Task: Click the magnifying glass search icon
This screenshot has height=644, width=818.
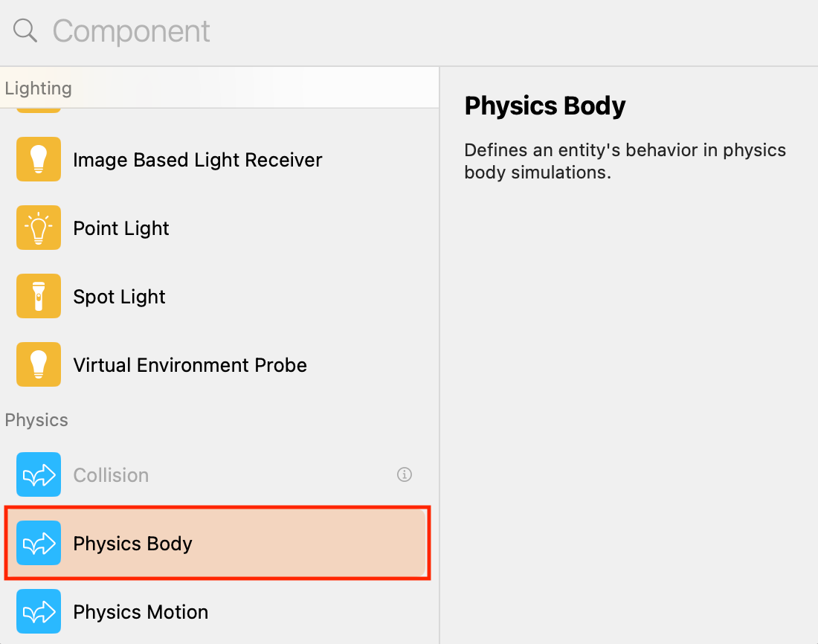Action: coord(25,31)
